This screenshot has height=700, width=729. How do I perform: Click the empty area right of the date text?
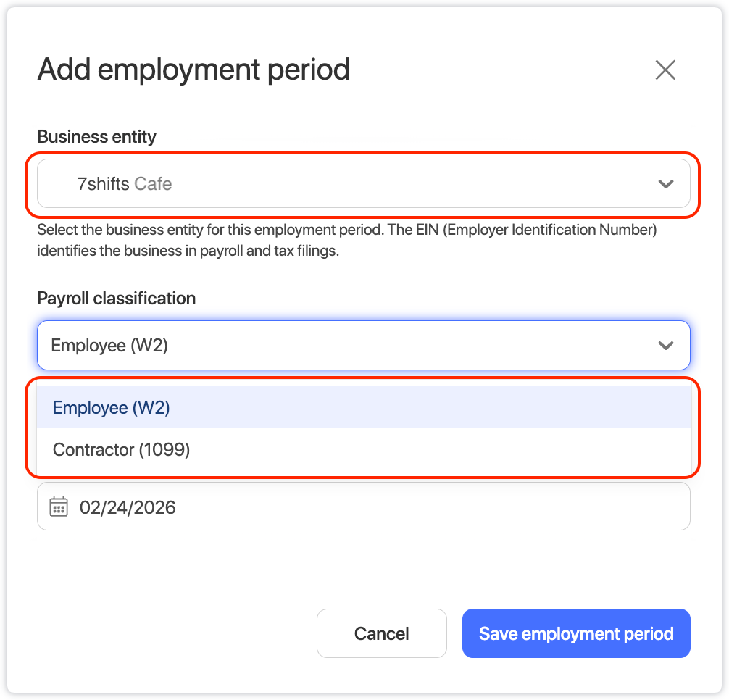coord(435,507)
